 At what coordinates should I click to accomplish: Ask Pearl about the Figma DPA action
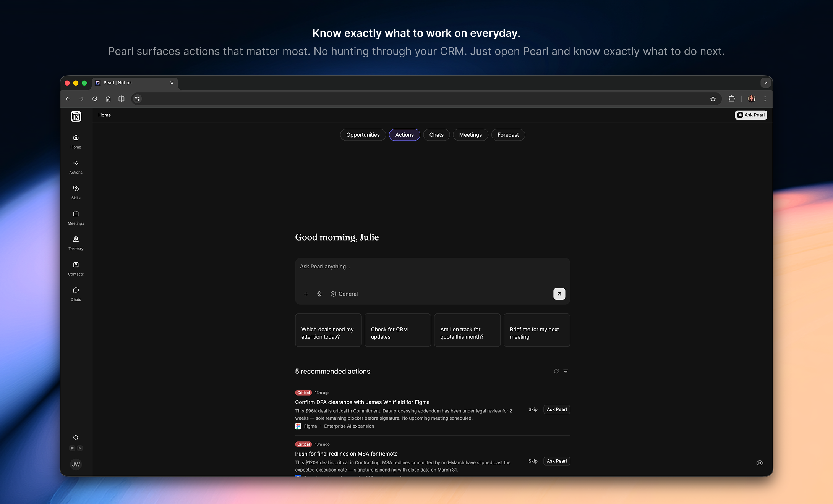pos(557,410)
